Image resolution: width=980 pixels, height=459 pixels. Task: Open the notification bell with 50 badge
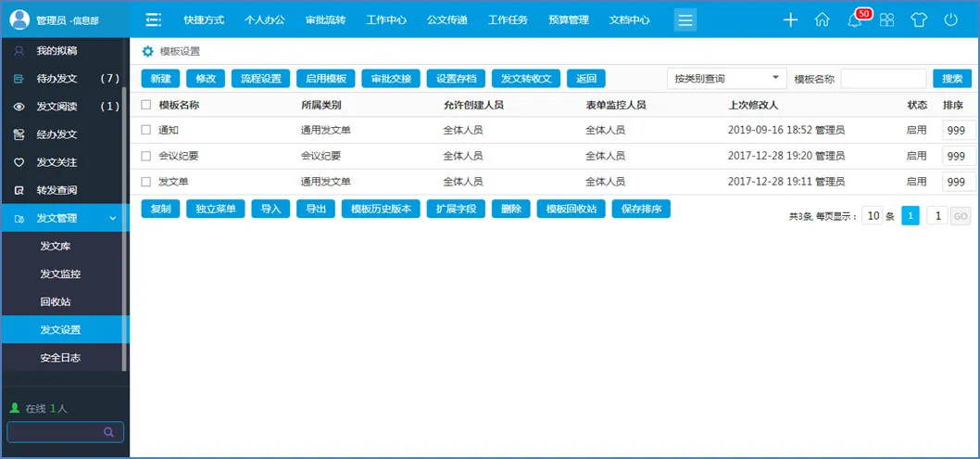[x=854, y=20]
